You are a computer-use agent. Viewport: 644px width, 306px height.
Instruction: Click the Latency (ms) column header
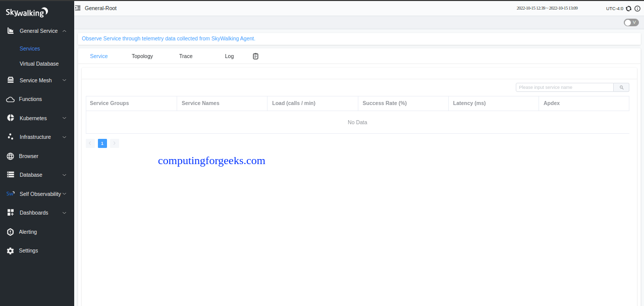click(494, 104)
